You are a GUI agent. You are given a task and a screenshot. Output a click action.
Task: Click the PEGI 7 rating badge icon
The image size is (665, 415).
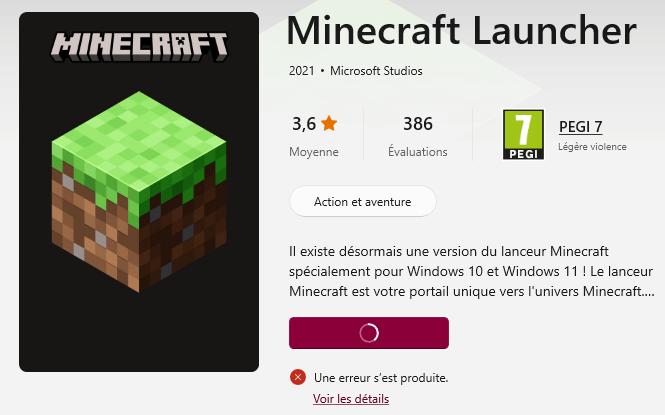[x=523, y=134]
